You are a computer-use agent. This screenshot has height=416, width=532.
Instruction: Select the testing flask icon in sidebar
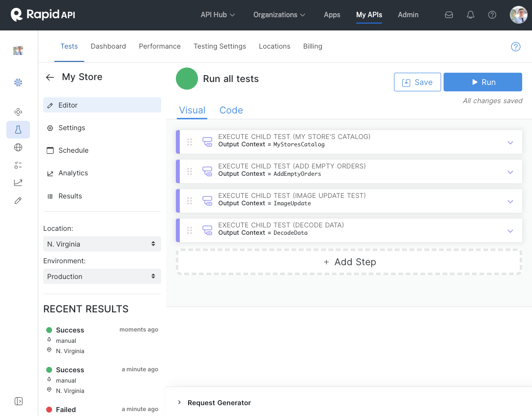[x=18, y=130]
